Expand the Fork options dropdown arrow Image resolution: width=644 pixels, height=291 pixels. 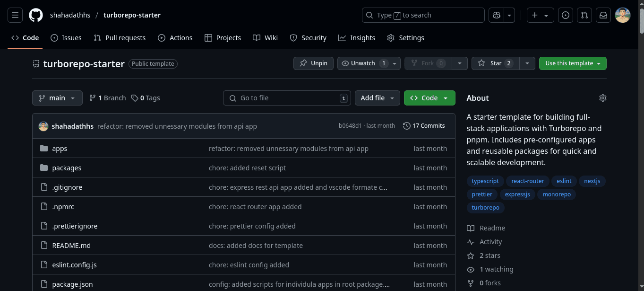click(x=460, y=63)
